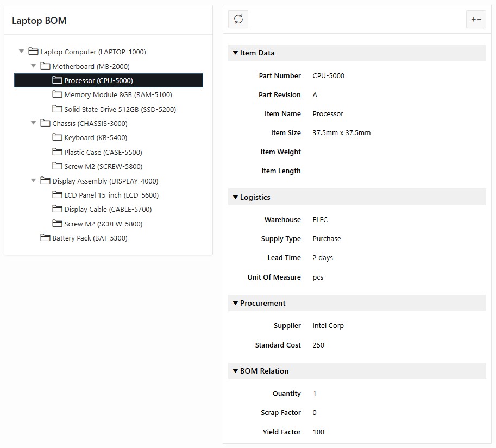Collapse the BOM Relation section
The width and height of the screenshot is (496, 448).
[x=236, y=371]
